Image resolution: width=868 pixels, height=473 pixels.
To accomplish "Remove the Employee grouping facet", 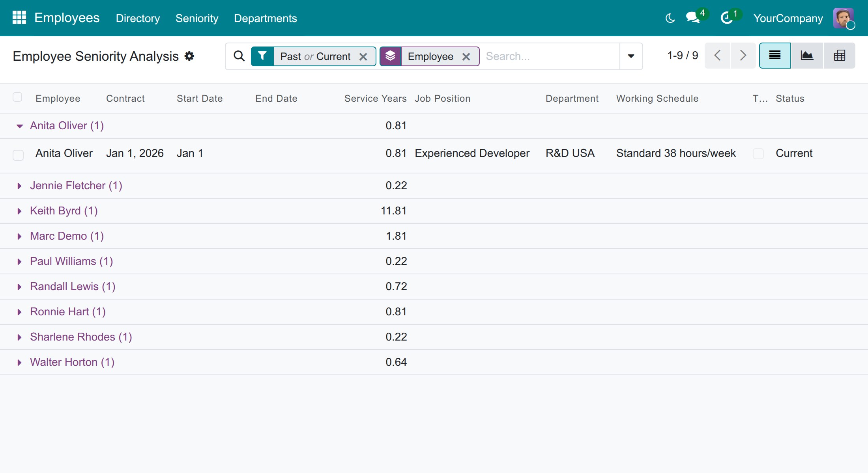I will click(x=466, y=57).
